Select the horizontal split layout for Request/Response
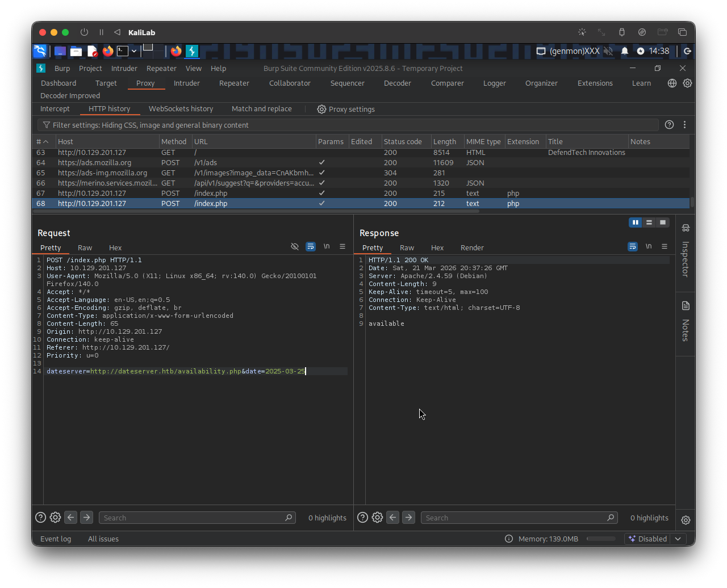 coord(649,222)
